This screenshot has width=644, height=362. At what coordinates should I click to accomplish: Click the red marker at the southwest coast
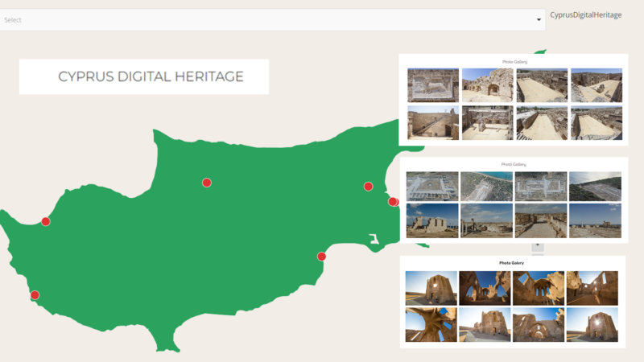point(35,294)
